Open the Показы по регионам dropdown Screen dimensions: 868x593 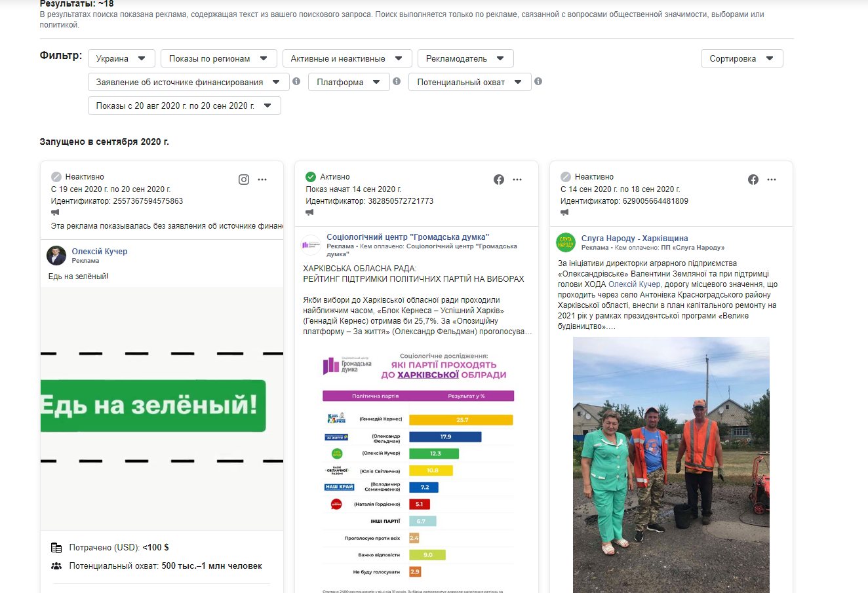tap(218, 58)
